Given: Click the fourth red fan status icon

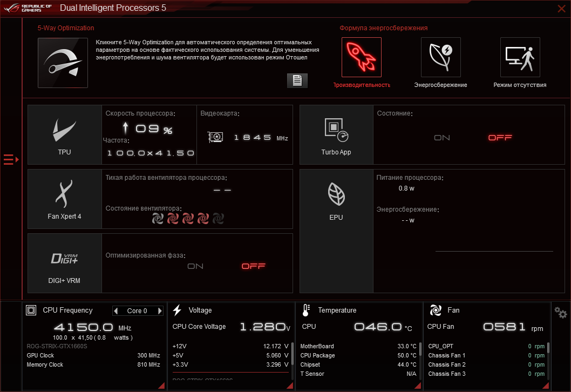Looking at the screenshot, I should tap(203, 219).
